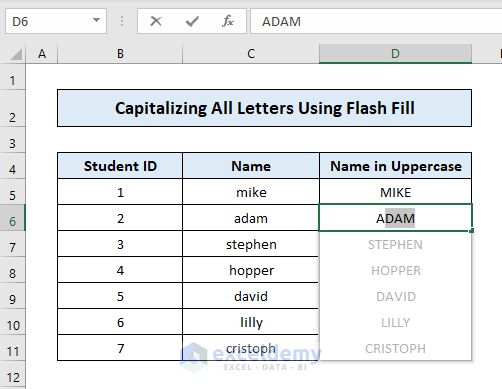Select row 6 header
Viewport: 502px width, 389px height.
pyautogui.click(x=13, y=218)
